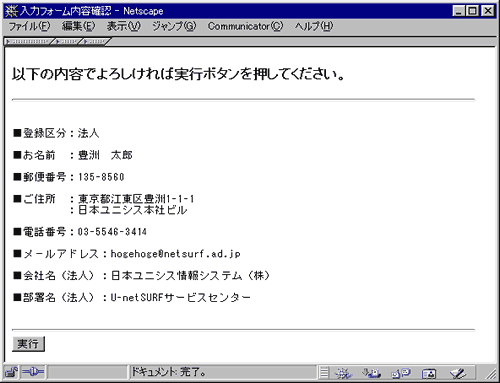Open the ヘルプ(H) menu
500x383 pixels.
314,26
